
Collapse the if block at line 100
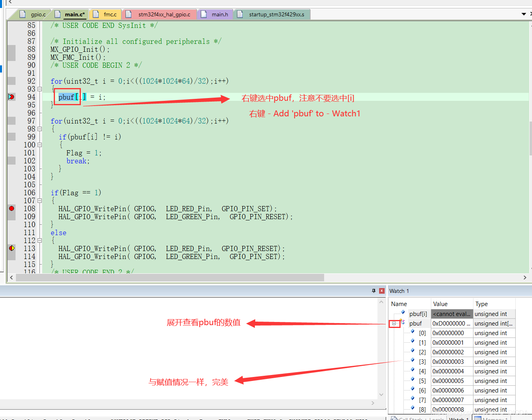tap(39, 145)
